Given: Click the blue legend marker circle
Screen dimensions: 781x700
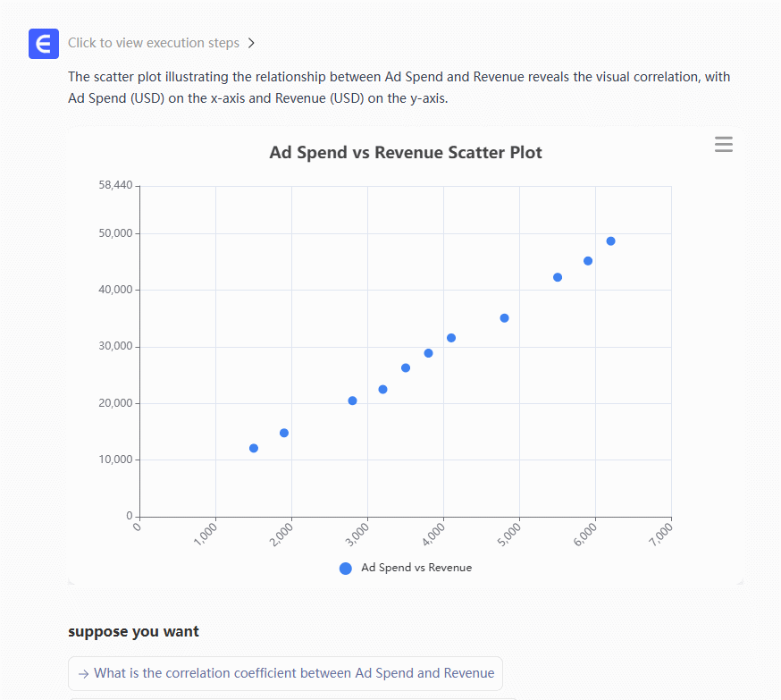Looking at the screenshot, I should pos(346,569).
